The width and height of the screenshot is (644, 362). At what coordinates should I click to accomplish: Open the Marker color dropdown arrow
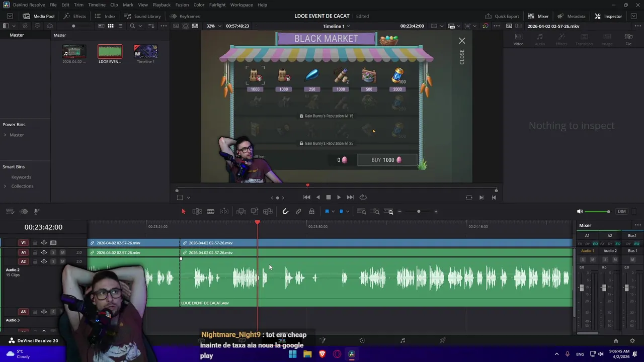347,212
